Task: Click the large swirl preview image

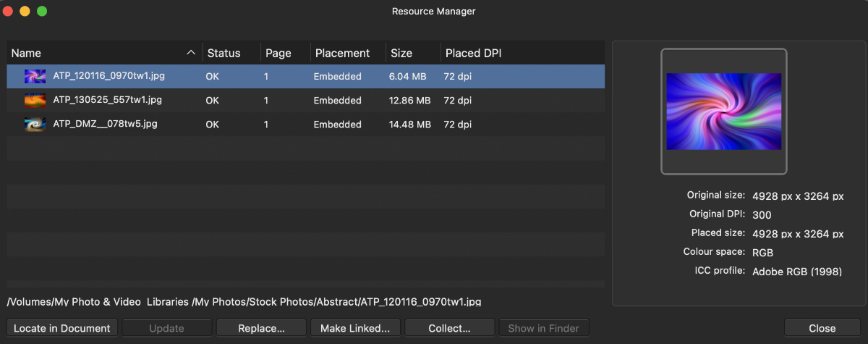Action: pyautogui.click(x=723, y=112)
